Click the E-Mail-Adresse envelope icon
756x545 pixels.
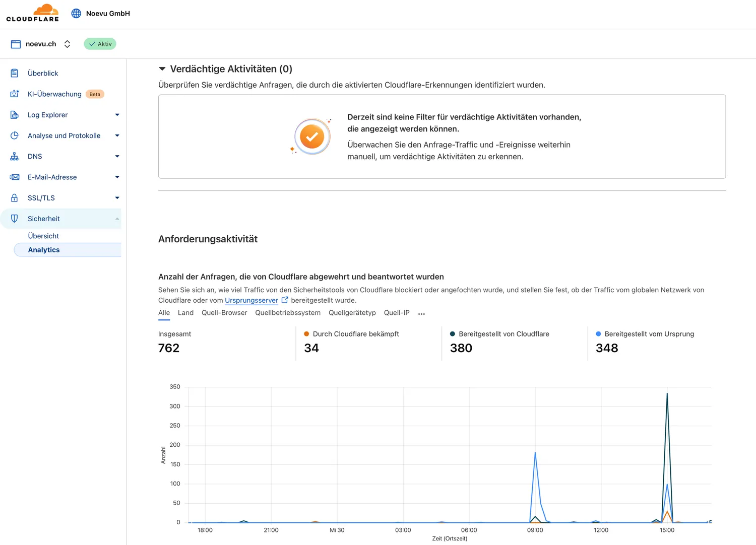point(14,177)
